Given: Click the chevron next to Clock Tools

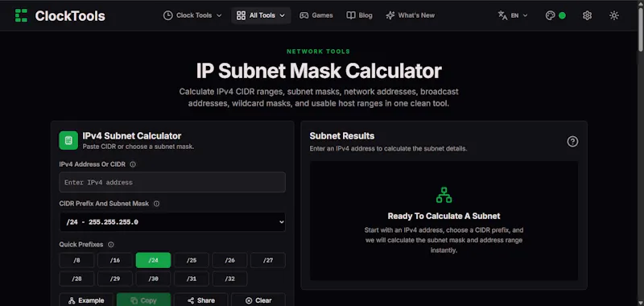Looking at the screenshot, I should click(219, 15).
